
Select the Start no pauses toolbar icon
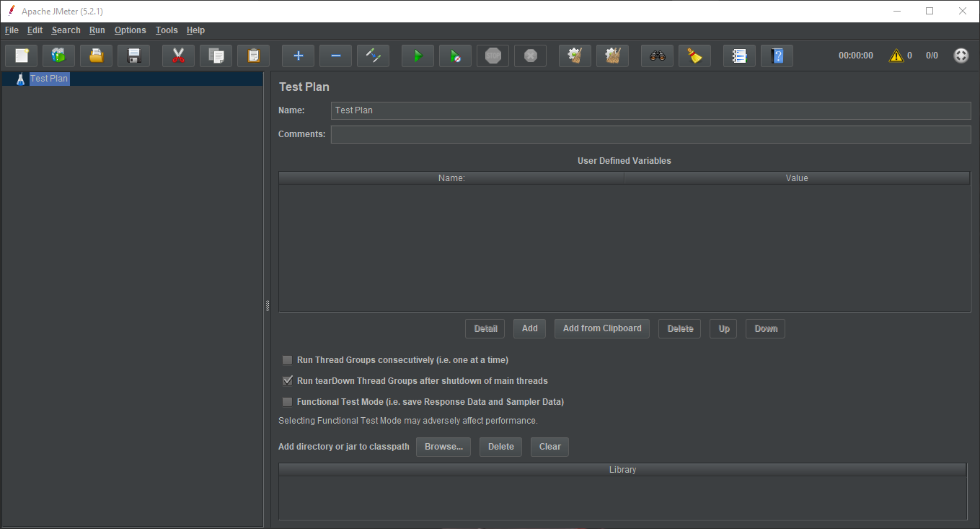(x=455, y=55)
